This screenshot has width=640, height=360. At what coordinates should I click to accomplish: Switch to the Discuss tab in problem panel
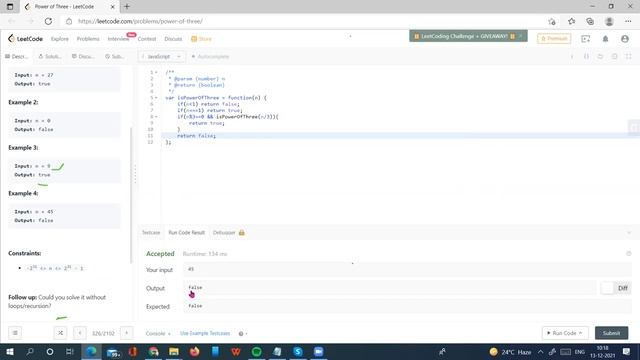pyautogui.click(x=83, y=56)
